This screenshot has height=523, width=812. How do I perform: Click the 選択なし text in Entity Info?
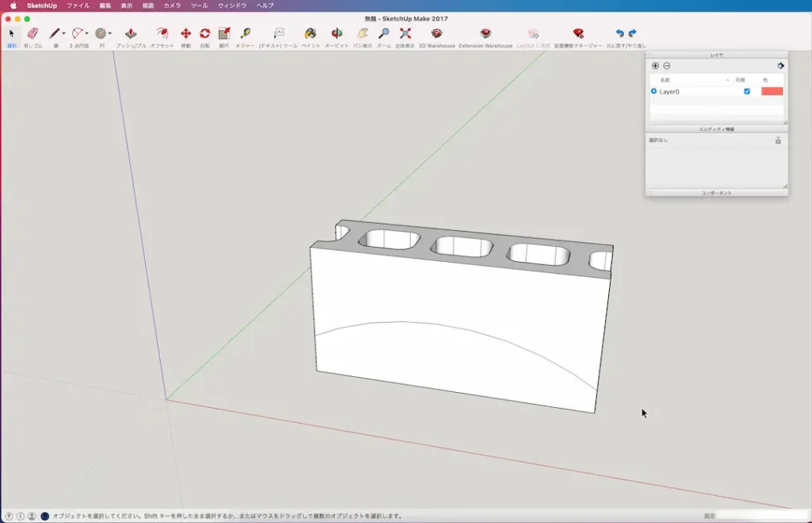[658, 140]
